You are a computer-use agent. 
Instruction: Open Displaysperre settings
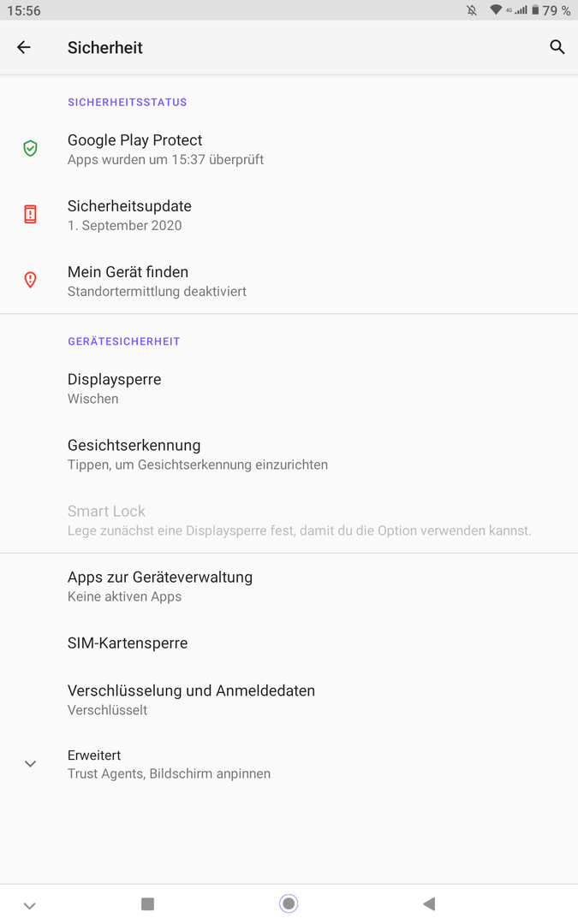click(114, 388)
